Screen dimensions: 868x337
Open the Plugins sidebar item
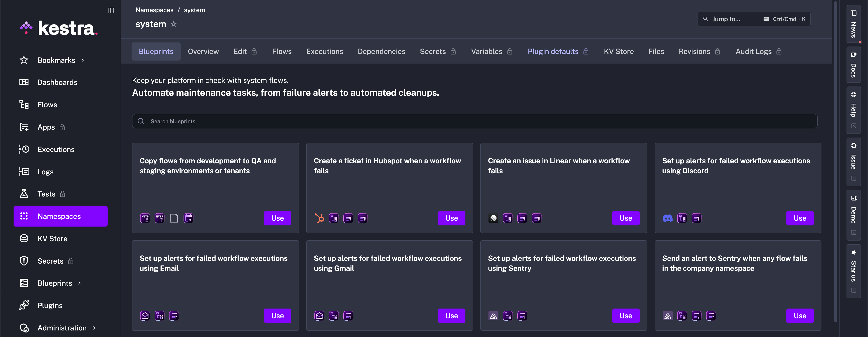pyautogui.click(x=50, y=305)
